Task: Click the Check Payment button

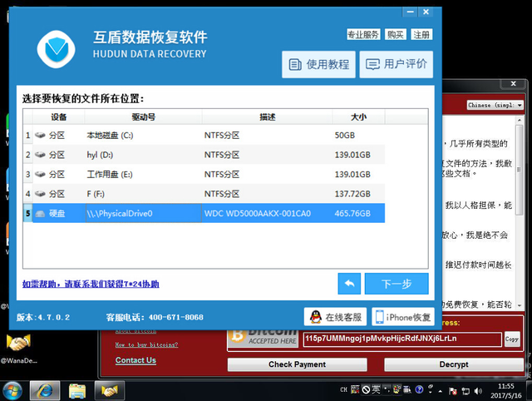Action: [297, 364]
